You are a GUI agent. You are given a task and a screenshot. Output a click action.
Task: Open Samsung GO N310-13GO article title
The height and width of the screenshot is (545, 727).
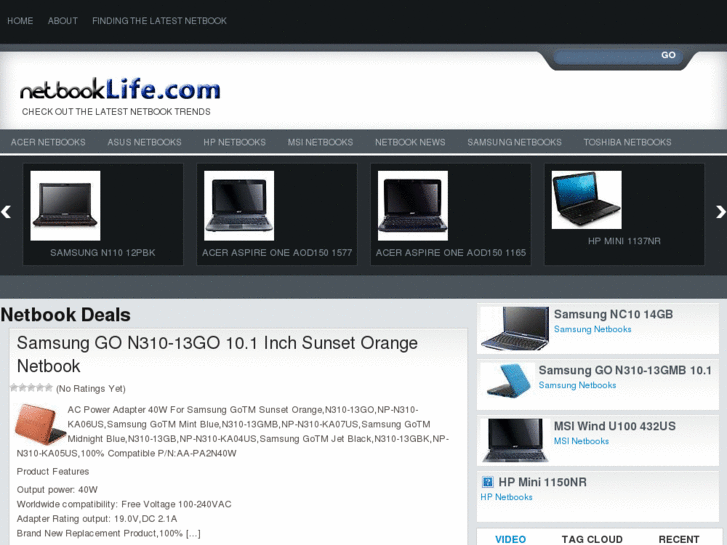point(217,354)
